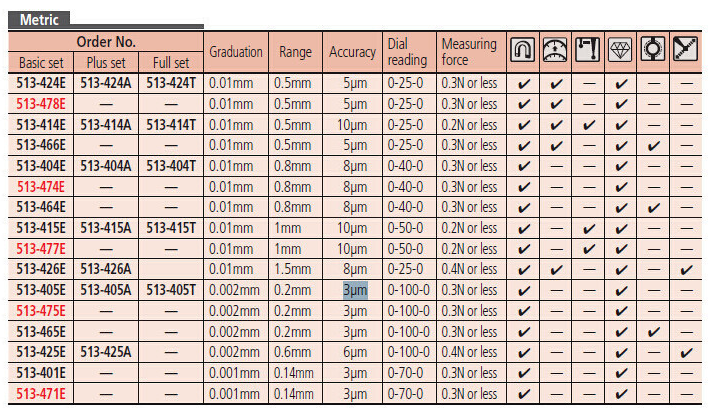Open red order number 513-474E
This screenshot has height=408, width=710.
(41, 187)
